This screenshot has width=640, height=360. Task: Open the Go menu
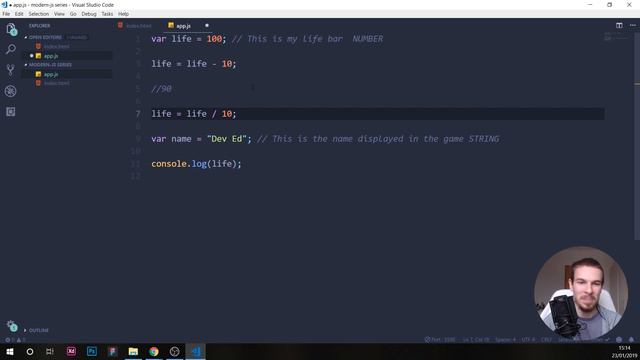(x=73, y=14)
